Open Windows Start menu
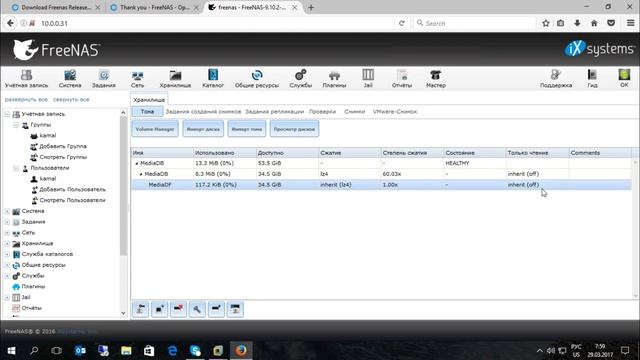The image size is (640, 360). (11, 350)
